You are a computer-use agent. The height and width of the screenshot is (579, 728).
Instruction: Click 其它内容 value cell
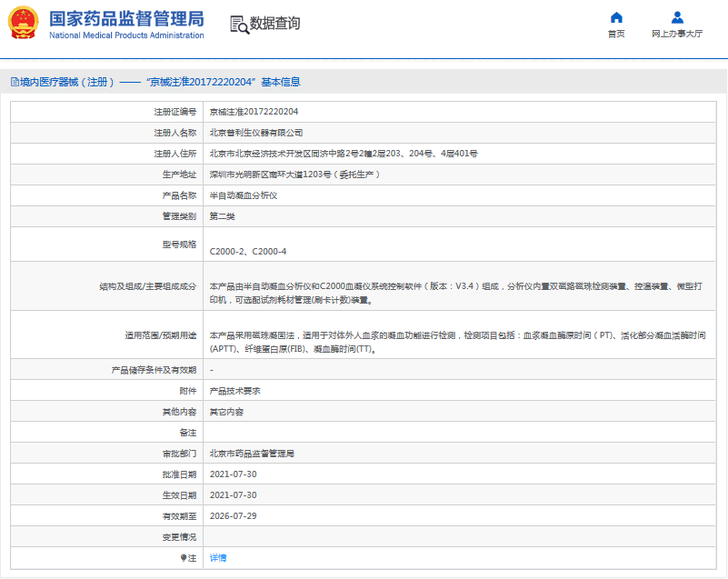(226, 412)
